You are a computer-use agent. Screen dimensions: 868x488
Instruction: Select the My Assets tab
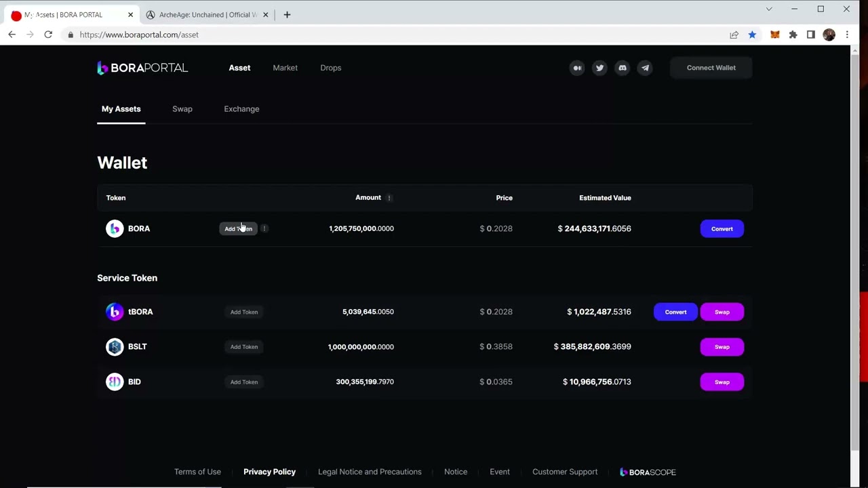coord(121,109)
